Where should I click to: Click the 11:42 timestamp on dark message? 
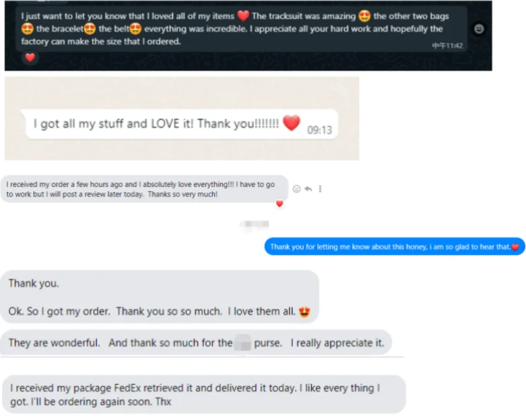[447, 45]
